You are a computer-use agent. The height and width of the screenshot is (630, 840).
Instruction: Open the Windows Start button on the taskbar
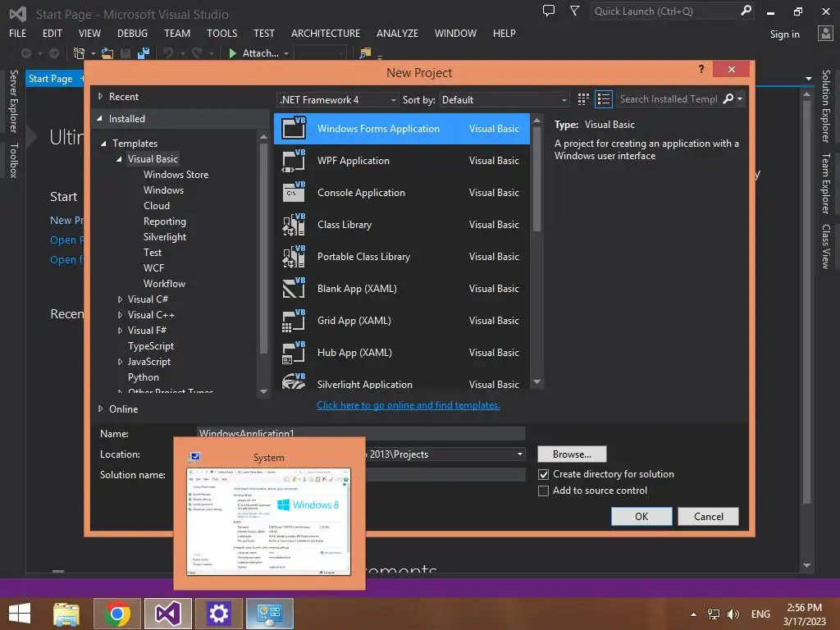20,614
